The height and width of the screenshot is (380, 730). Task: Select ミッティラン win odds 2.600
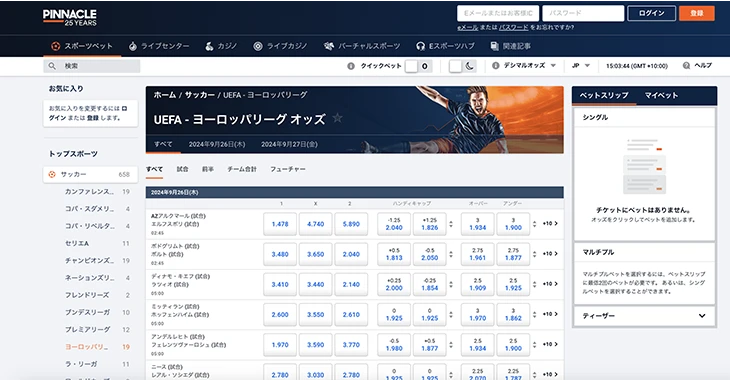pyautogui.click(x=280, y=314)
